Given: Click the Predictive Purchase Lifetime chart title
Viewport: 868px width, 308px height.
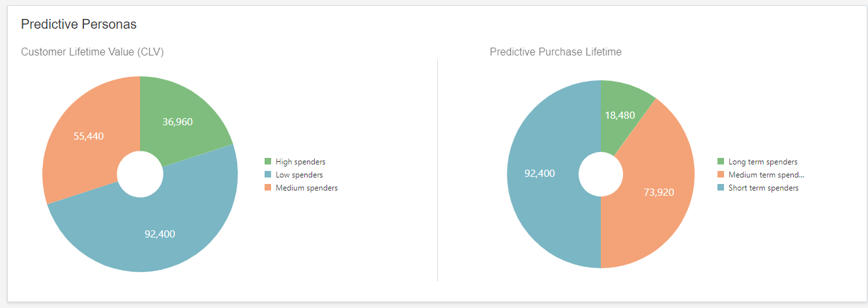Looking at the screenshot, I should pos(556,52).
